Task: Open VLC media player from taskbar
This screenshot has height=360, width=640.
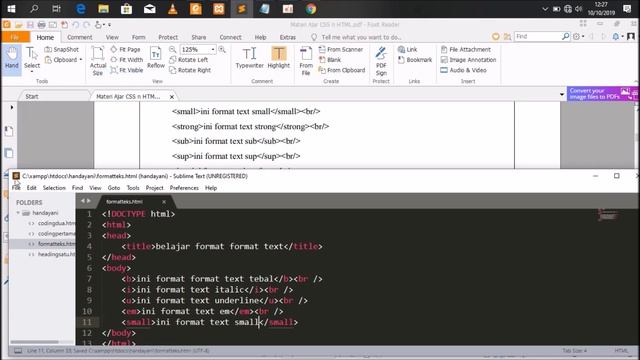Action: click(x=173, y=9)
